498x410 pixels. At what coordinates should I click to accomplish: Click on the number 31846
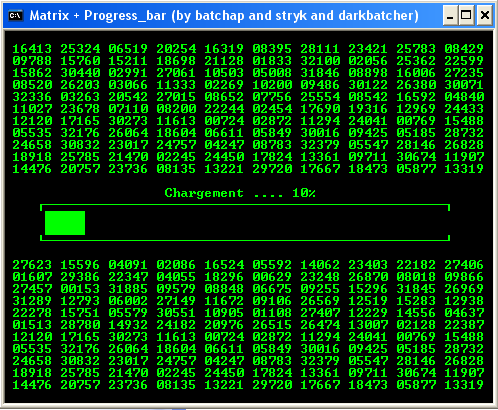tap(320, 73)
